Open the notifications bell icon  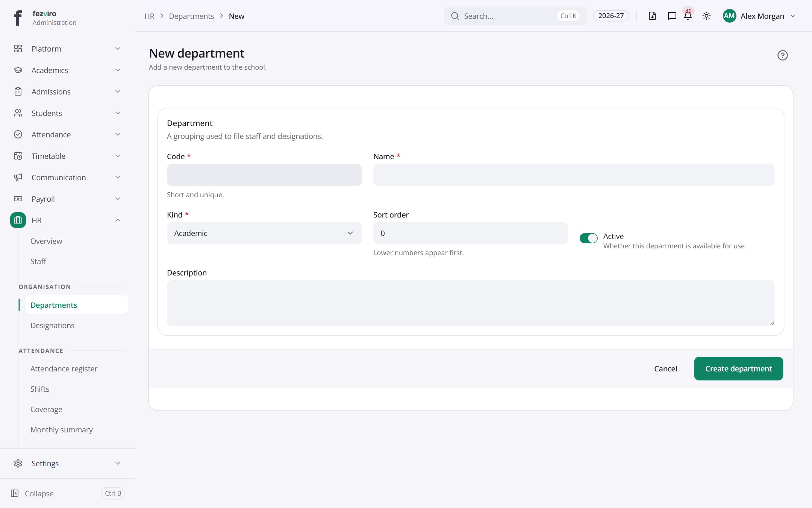[688, 16]
